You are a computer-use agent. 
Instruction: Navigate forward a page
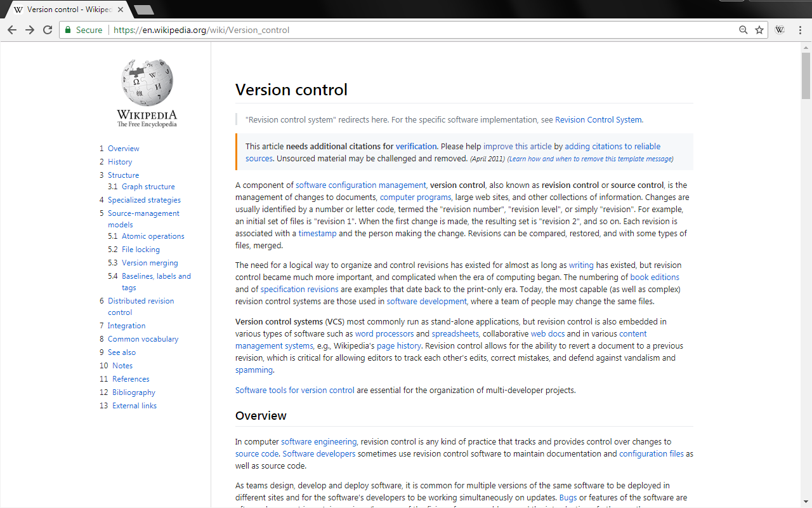[29, 29]
